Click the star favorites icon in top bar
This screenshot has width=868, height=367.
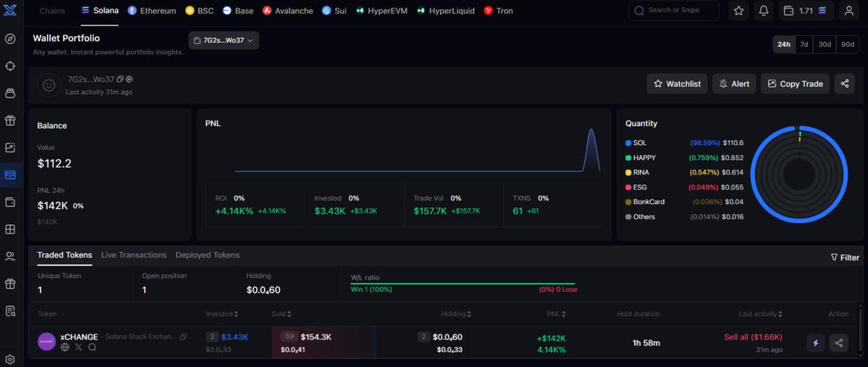(739, 11)
